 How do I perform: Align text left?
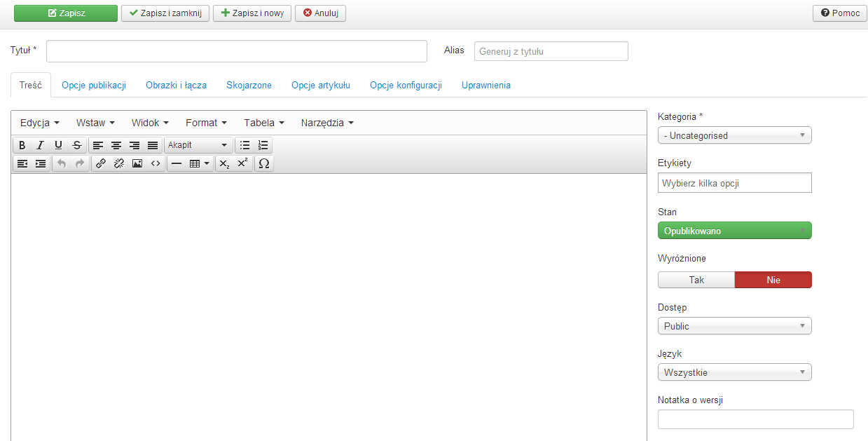coord(98,146)
